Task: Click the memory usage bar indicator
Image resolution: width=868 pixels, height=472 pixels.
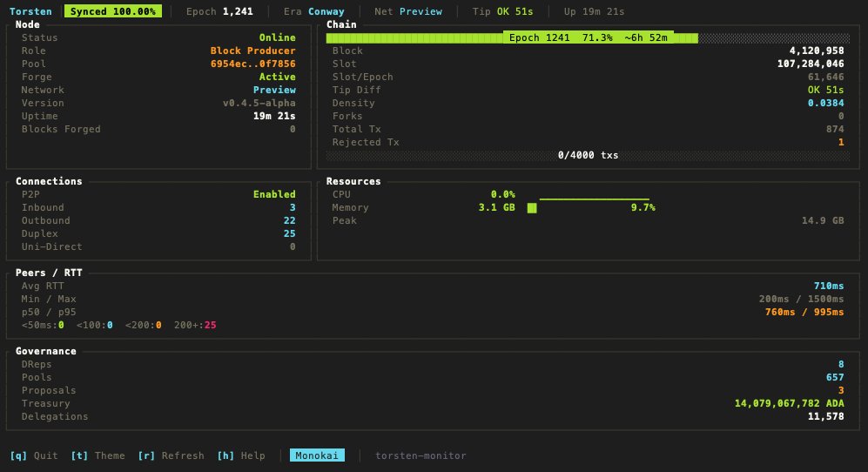Action: 532,208
